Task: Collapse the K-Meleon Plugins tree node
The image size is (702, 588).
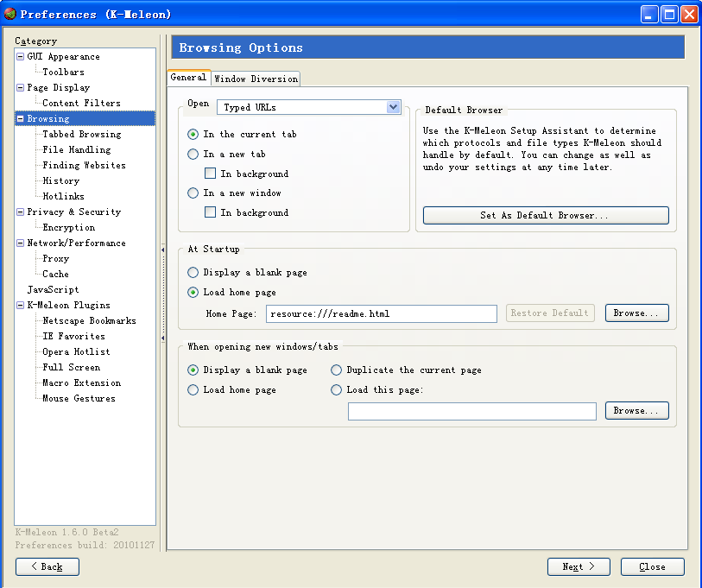Action: pos(21,306)
